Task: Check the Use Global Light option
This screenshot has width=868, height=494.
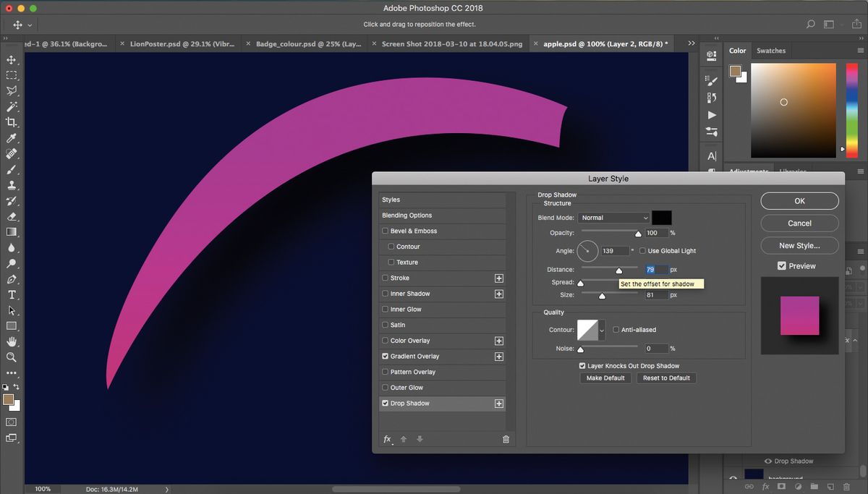Action: click(x=642, y=250)
